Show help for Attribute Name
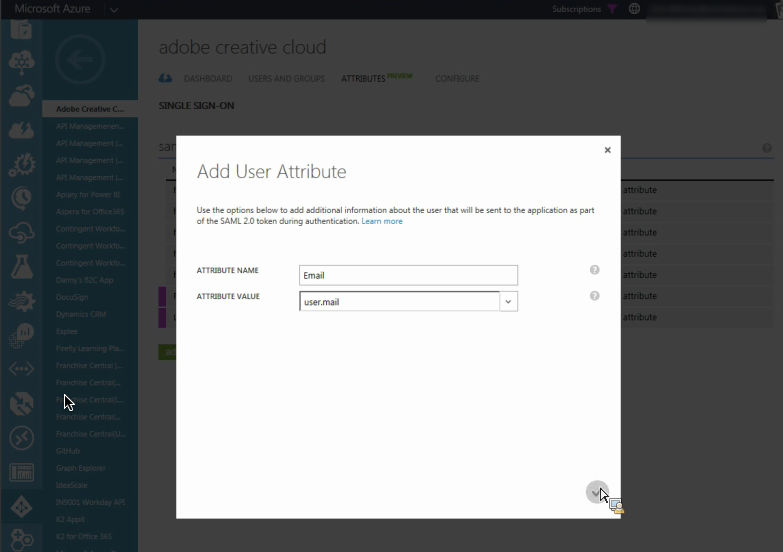 [x=594, y=270]
